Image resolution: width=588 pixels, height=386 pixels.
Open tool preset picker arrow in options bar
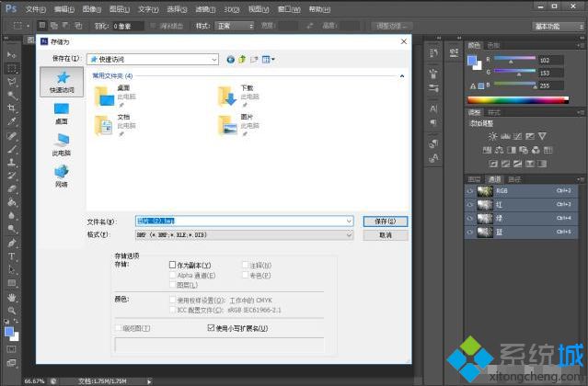(x=29, y=26)
